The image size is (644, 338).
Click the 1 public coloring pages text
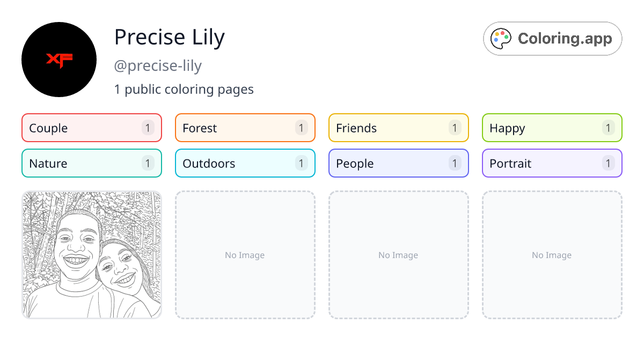coord(184,89)
